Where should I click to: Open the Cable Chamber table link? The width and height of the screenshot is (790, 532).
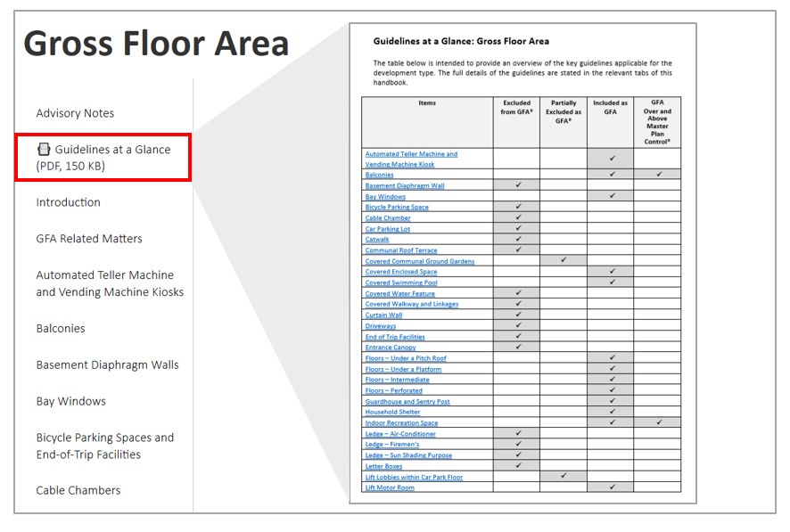point(388,218)
